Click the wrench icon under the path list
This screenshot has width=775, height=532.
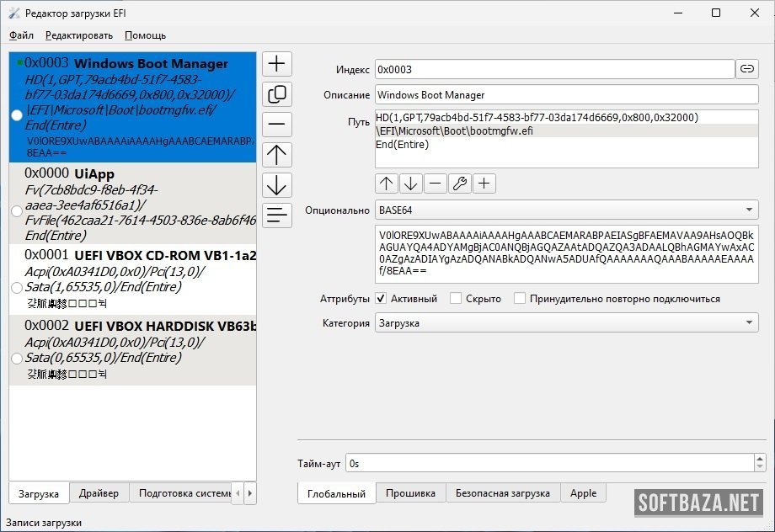(x=460, y=184)
